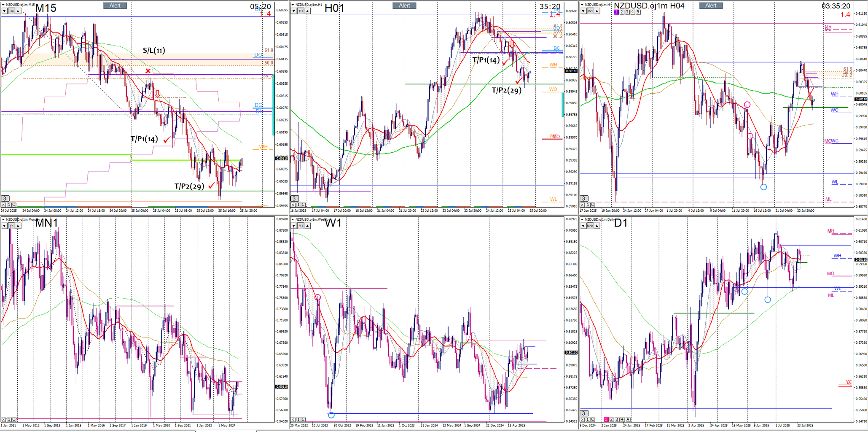Click the X button at the bottom of the M15 chart
This screenshot has height=432, width=868.
[x=4, y=205]
